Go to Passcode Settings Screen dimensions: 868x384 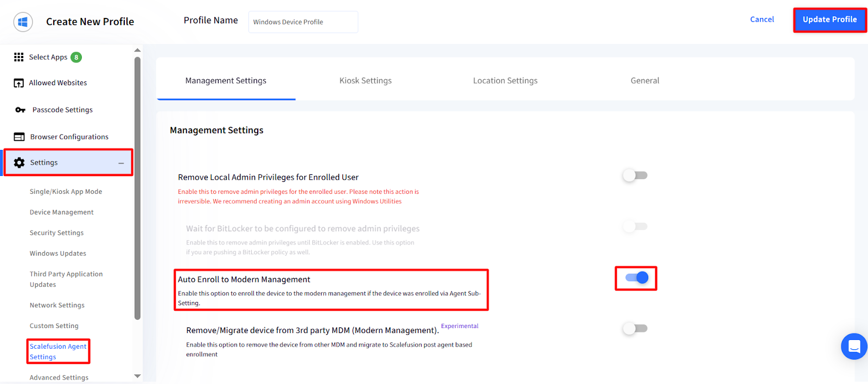click(62, 110)
